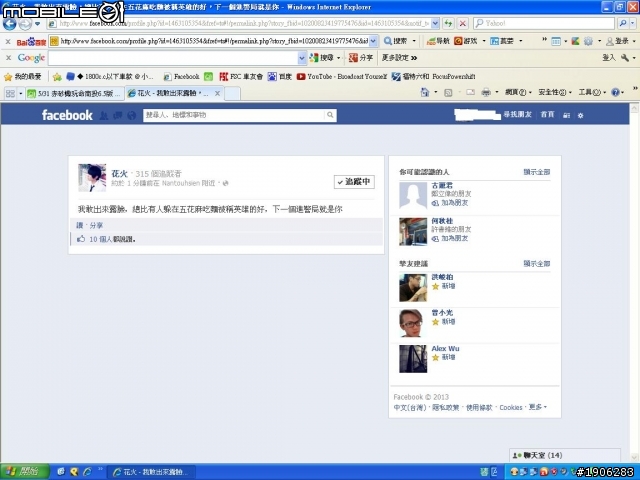Click the IE forward arrow button

pyautogui.click(x=25, y=24)
